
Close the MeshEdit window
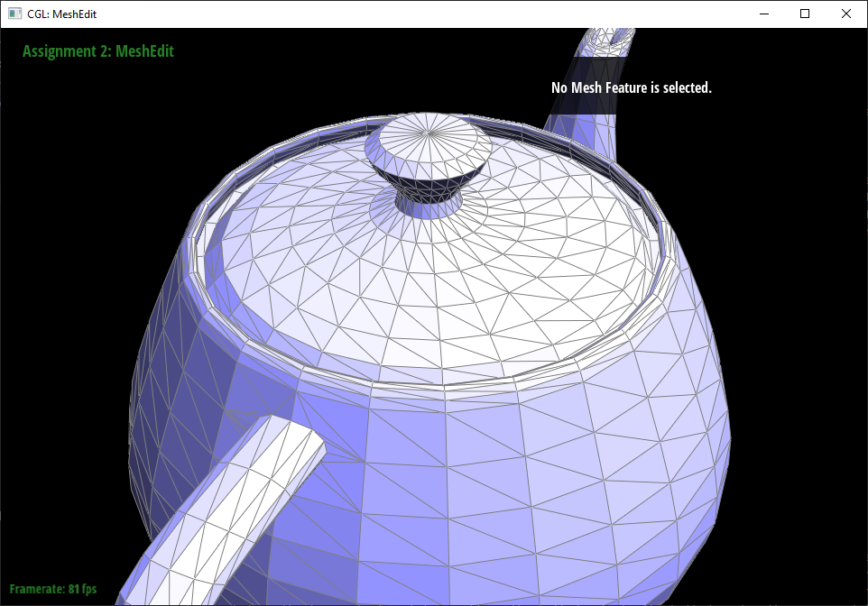[x=846, y=14]
